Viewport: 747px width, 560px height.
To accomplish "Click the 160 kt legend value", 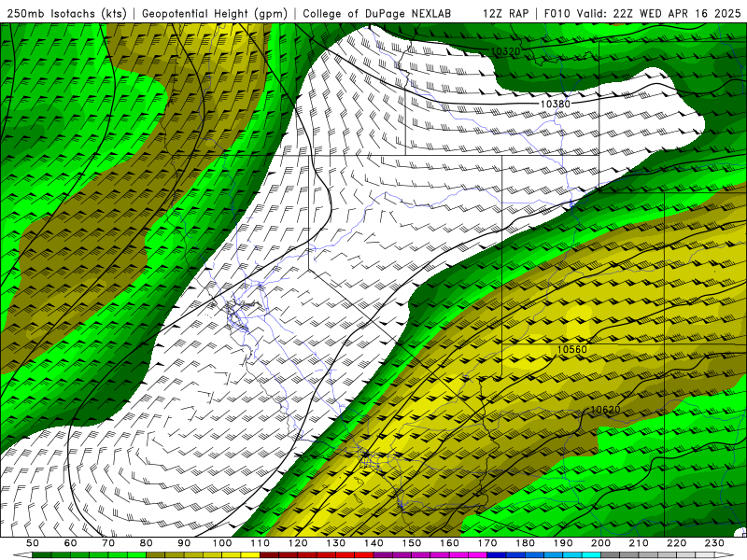I will click(449, 543).
